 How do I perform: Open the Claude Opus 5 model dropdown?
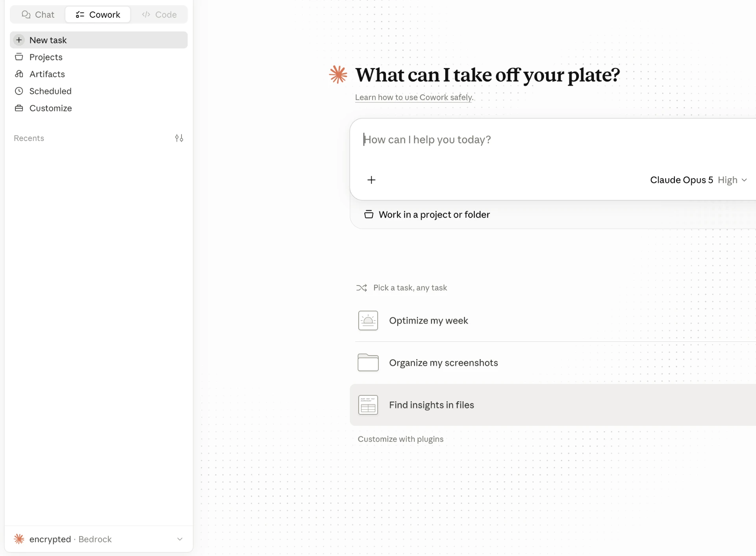(699, 180)
